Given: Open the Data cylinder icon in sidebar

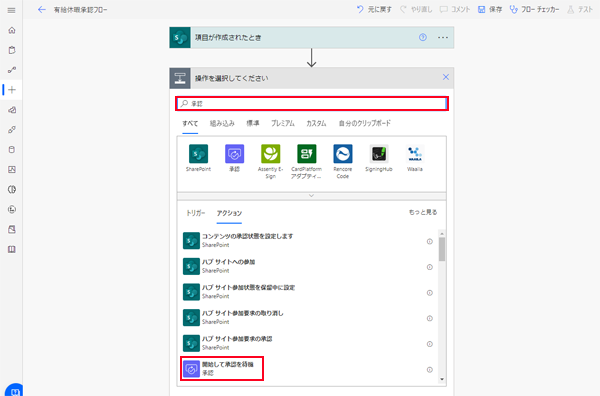Looking at the screenshot, I should [12, 150].
